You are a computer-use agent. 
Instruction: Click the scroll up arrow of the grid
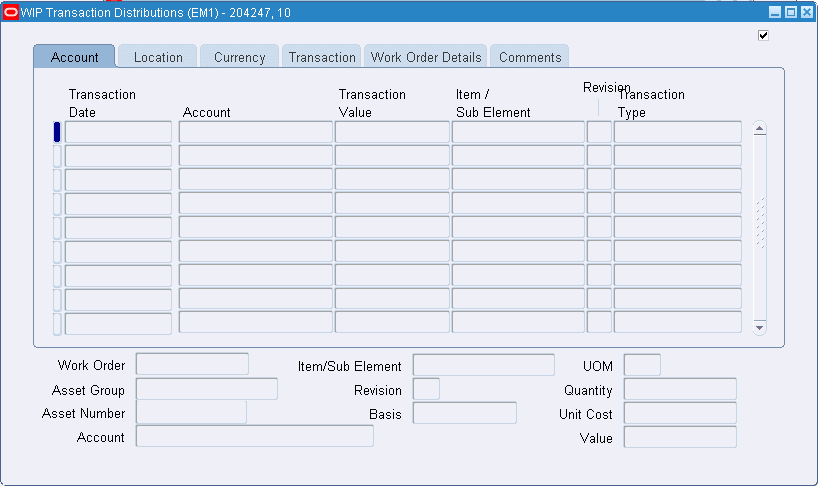[x=760, y=128]
